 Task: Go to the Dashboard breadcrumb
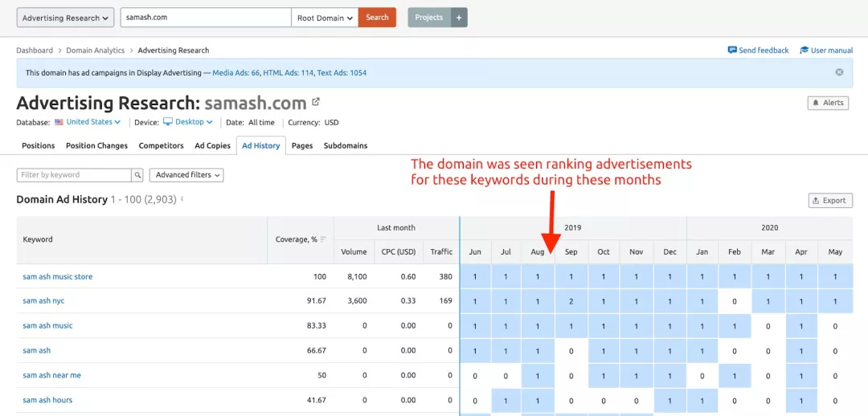pos(35,51)
